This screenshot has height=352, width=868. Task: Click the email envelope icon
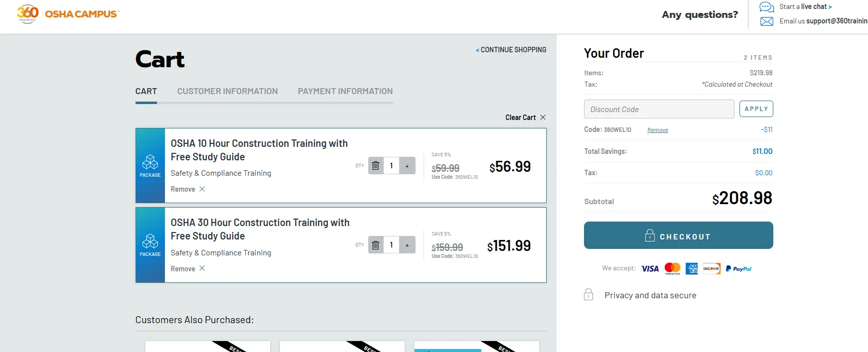(x=767, y=21)
